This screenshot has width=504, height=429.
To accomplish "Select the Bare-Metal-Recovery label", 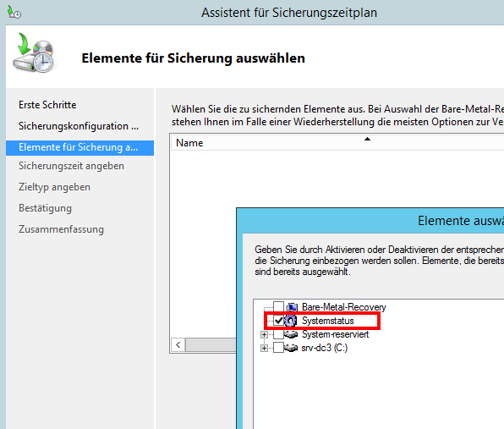I will (x=343, y=307).
